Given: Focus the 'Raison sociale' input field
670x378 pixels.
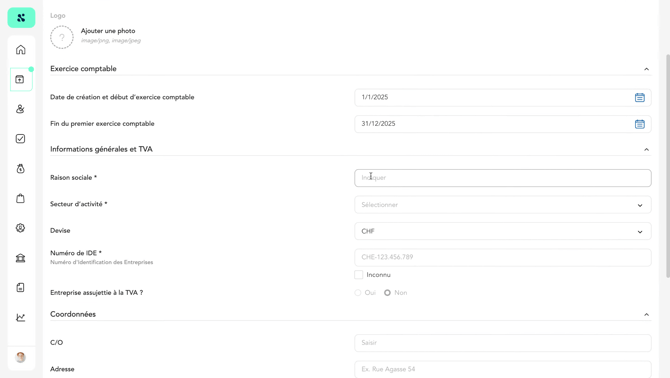Looking at the screenshot, I should (x=502, y=178).
